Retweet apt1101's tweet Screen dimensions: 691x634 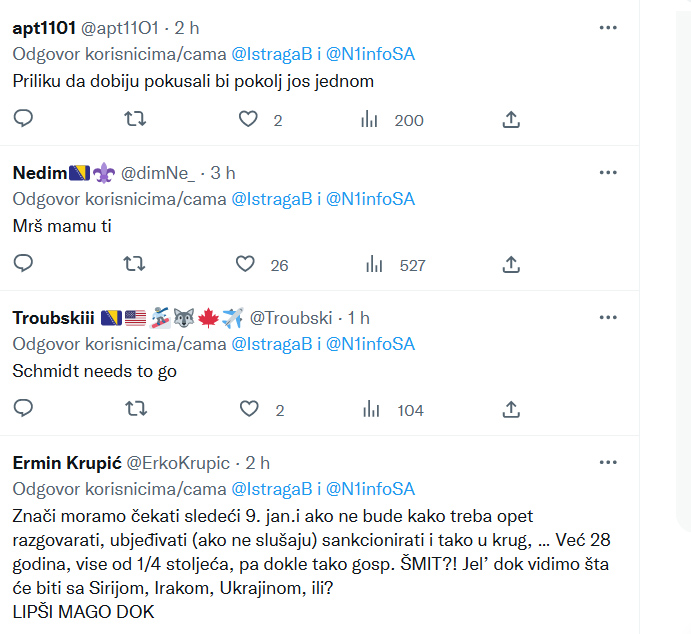pos(135,119)
